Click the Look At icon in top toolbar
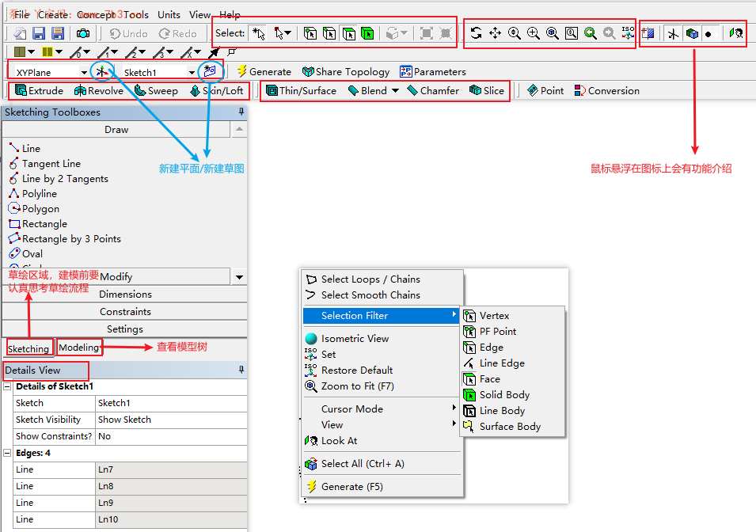Viewport: 756px width, 532px height. pos(736,33)
